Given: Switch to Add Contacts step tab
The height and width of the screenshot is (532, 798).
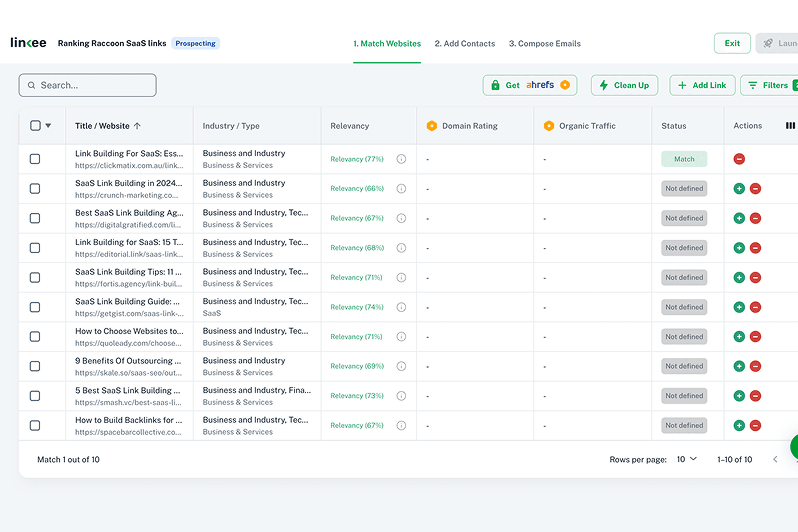Looking at the screenshot, I should tap(465, 44).
